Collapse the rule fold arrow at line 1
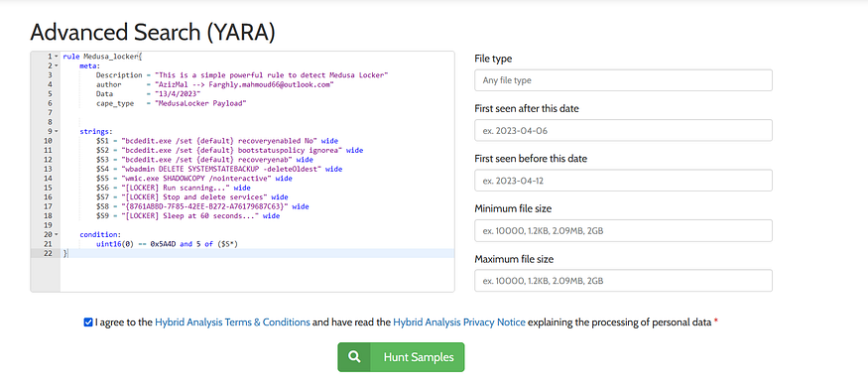This screenshot has width=868, height=386. (57, 57)
